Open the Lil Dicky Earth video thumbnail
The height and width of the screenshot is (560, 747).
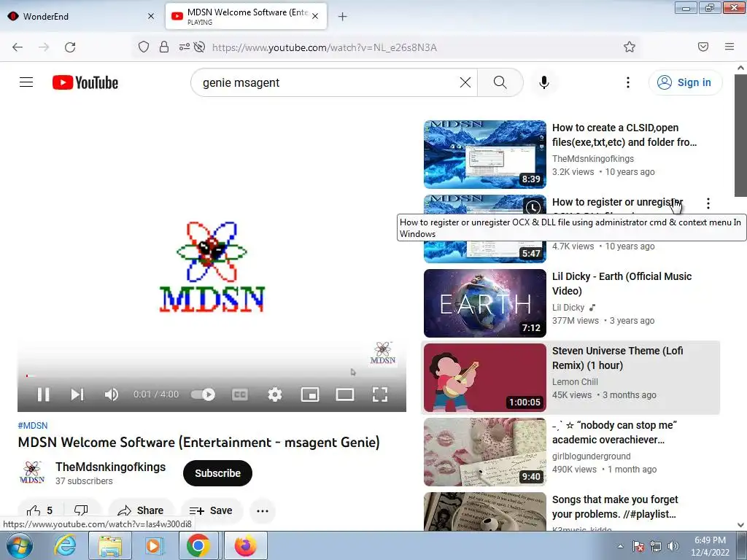[485, 303]
